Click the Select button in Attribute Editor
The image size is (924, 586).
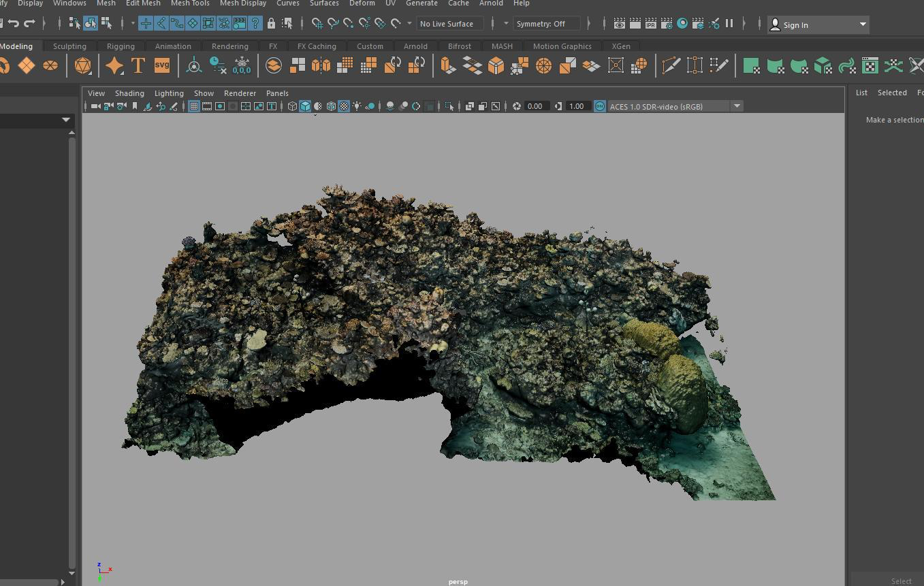click(x=900, y=581)
